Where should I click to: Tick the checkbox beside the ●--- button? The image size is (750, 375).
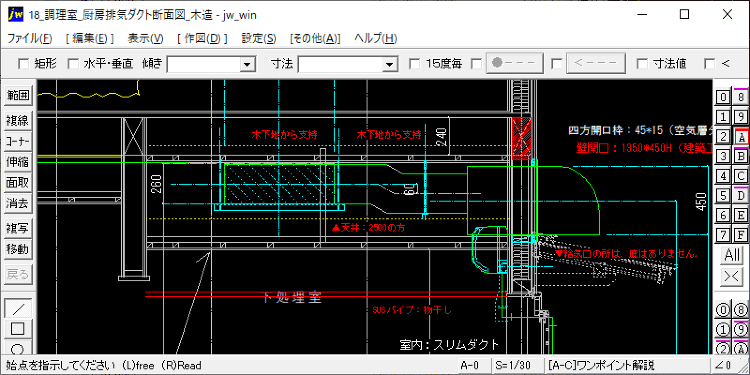coord(477,63)
